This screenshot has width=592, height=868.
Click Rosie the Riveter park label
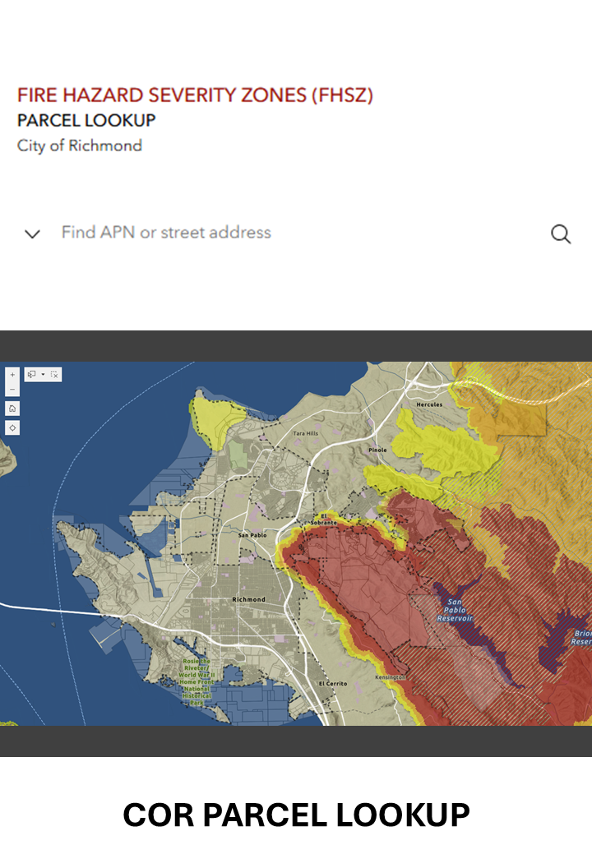click(x=197, y=682)
